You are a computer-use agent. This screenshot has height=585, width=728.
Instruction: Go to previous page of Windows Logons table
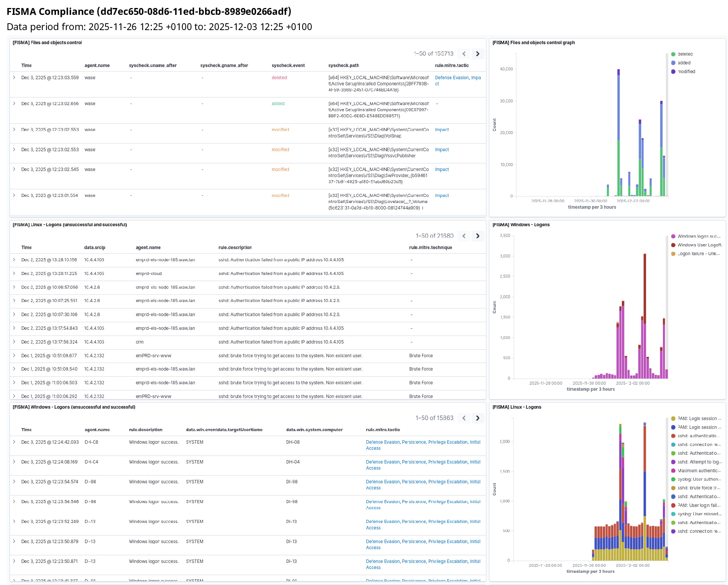click(464, 418)
